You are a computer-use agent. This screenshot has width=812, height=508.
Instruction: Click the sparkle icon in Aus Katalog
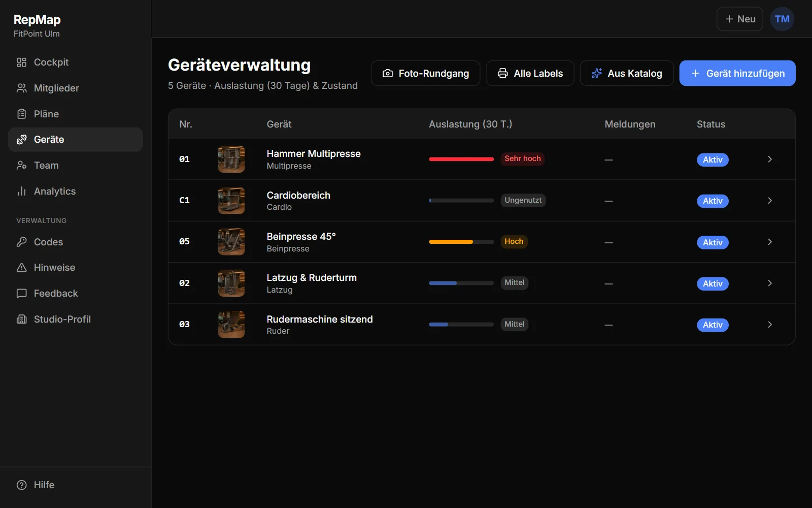(x=597, y=73)
